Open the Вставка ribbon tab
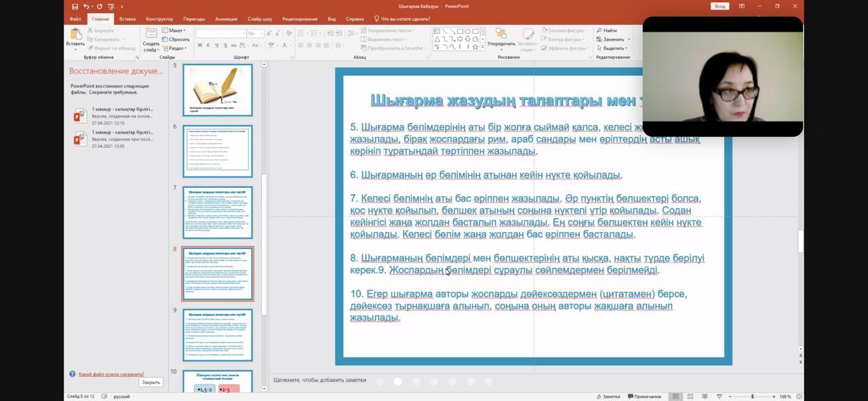Viewport: 868px width, 401px height. [127, 19]
